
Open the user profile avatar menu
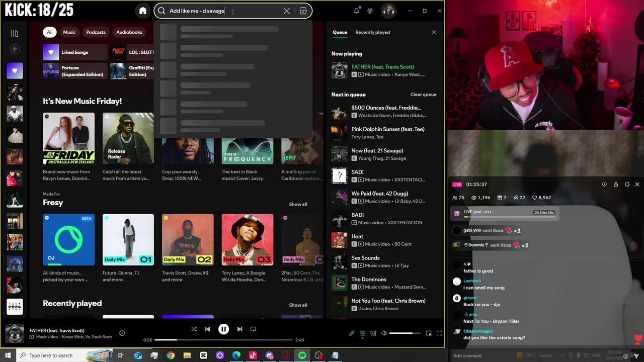coord(388,11)
